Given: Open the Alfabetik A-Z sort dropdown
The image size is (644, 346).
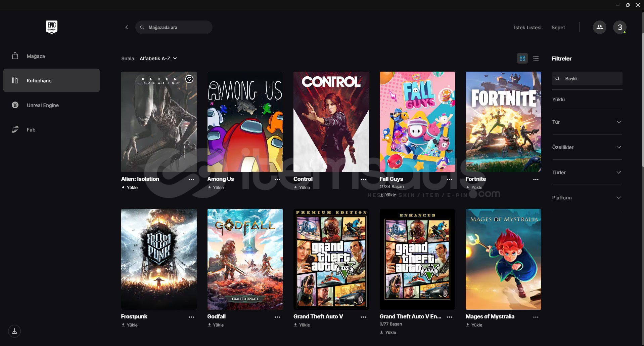Looking at the screenshot, I should [x=158, y=59].
